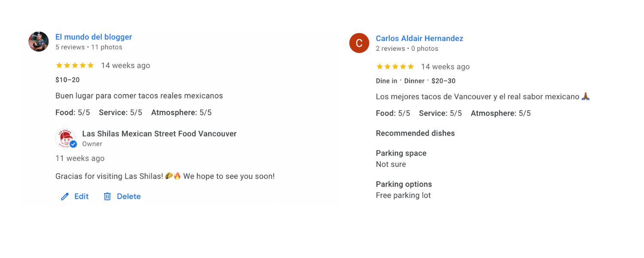The width and height of the screenshot is (644, 258).
Task: Click the "11 weeks ago" owner reply timestamp
Action: tap(80, 158)
